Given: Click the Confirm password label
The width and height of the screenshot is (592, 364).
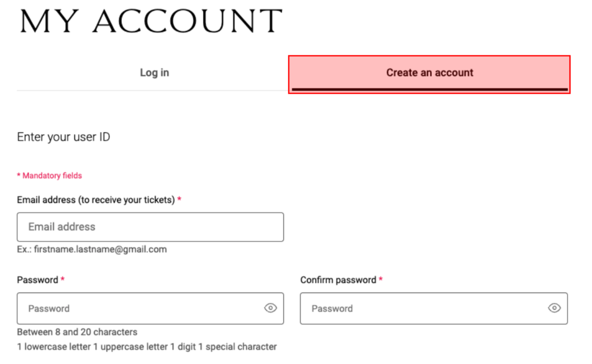Looking at the screenshot, I should click(x=338, y=280).
